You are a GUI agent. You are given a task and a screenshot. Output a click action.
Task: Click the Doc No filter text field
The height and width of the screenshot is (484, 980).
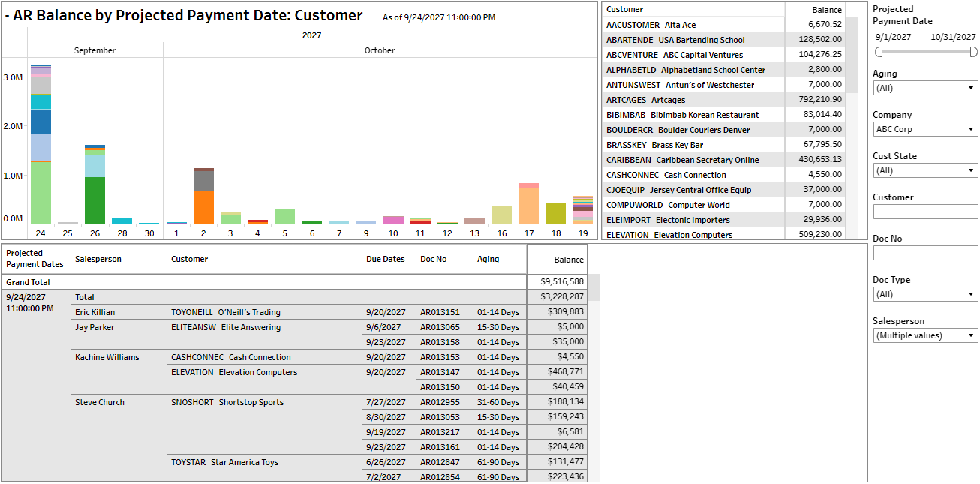click(x=925, y=253)
